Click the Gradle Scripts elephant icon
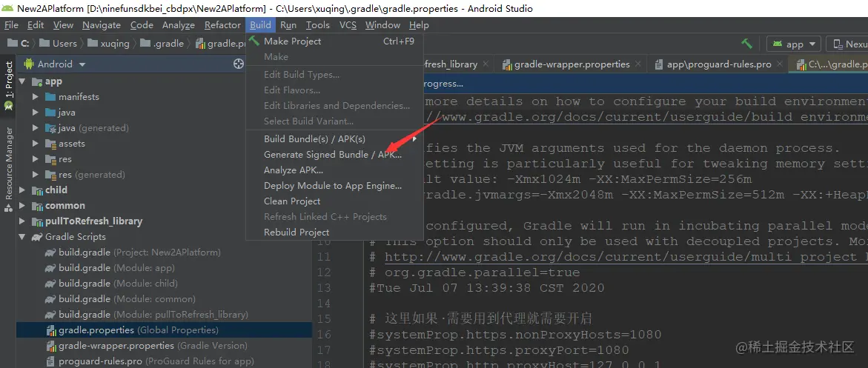 37,236
